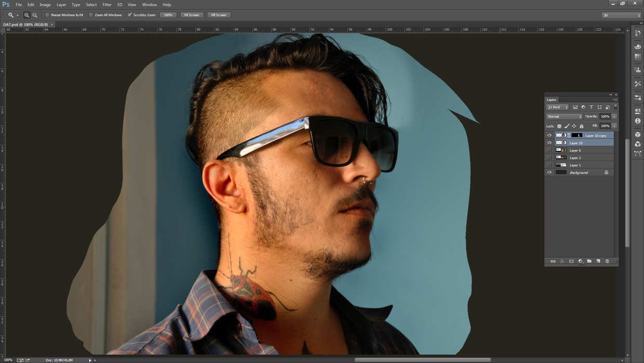This screenshot has height=363, width=644.
Task: Delete the selected layer via trash icon
Action: 608,261
